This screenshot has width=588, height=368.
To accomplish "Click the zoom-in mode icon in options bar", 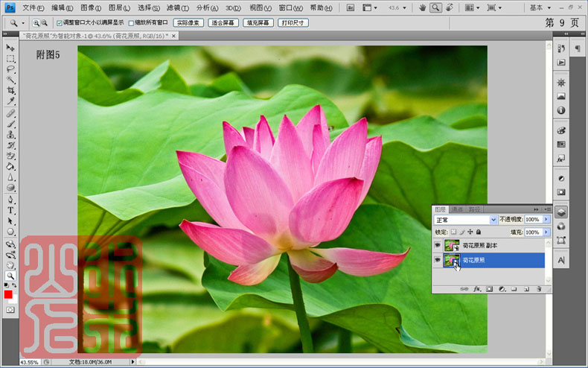I will pyautogui.click(x=36, y=23).
